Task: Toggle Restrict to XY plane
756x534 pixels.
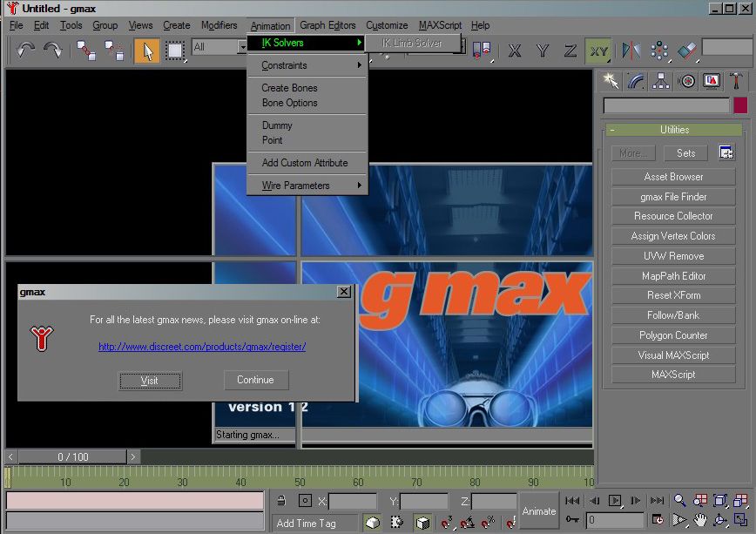Action: [598, 51]
